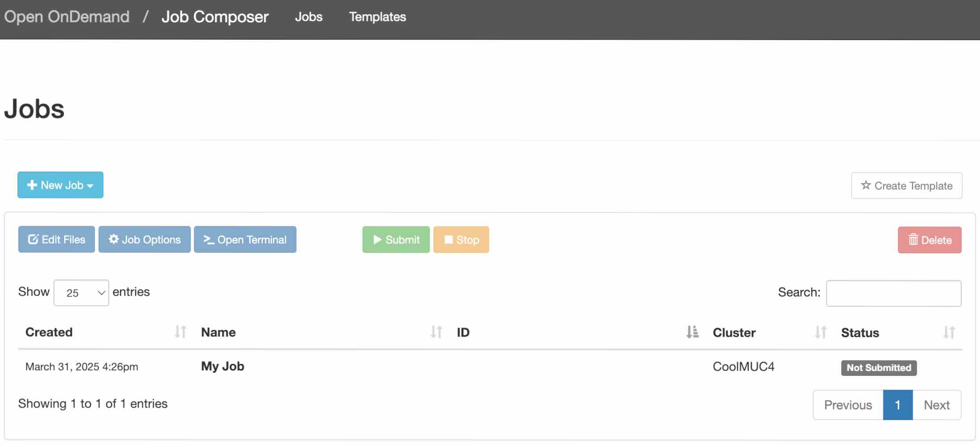This screenshot has width=980, height=445.
Task: Select the My Job table row
Action: 222,367
